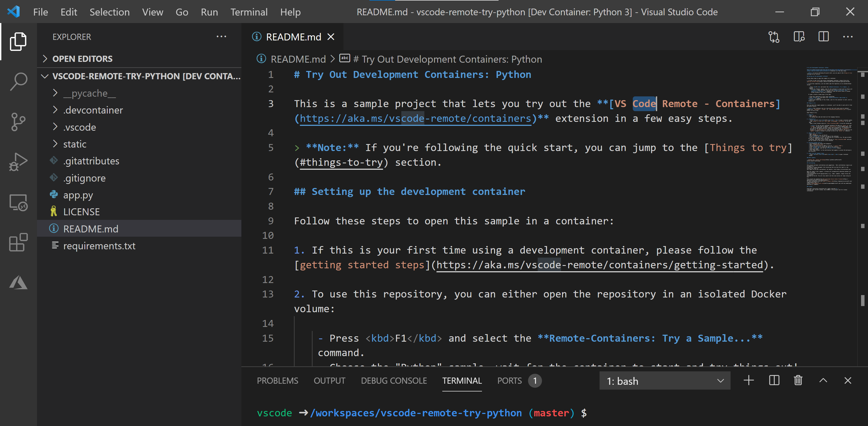
Task: Open Markdown preview to the side
Action: coord(799,36)
